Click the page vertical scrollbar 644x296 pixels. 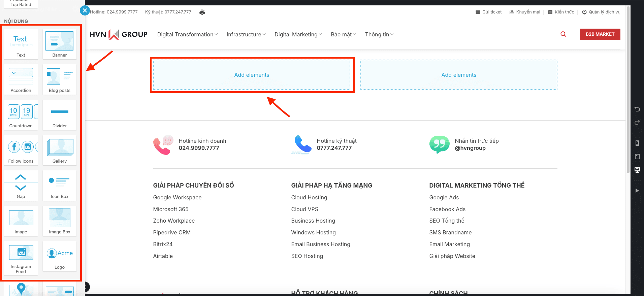click(628, 89)
